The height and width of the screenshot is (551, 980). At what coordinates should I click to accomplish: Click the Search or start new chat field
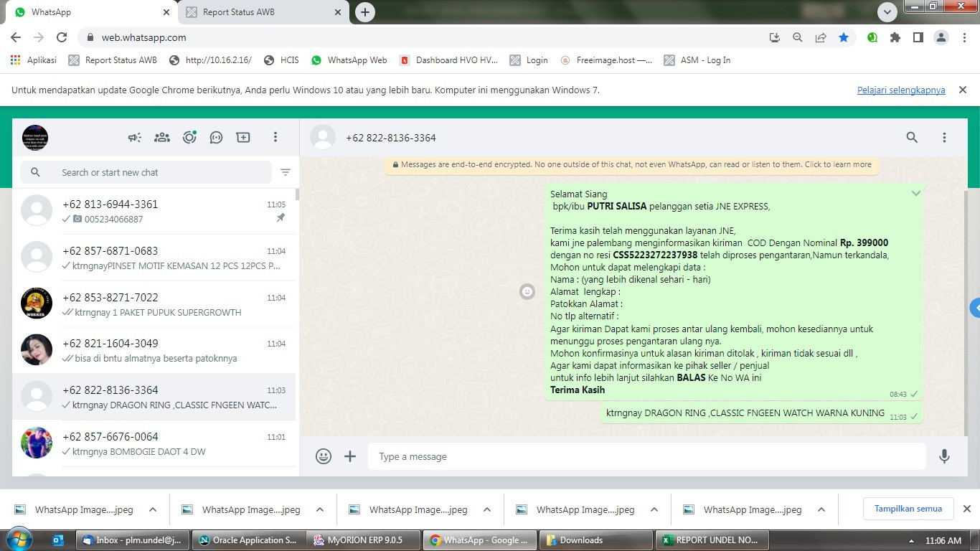[146, 172]
